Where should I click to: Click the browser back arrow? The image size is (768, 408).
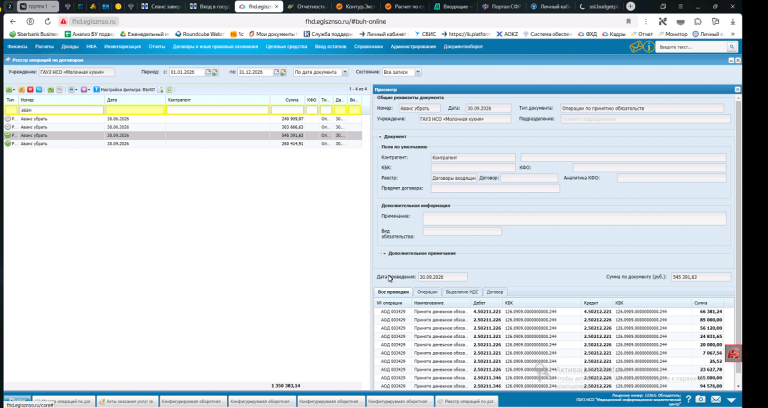[13, 22]
